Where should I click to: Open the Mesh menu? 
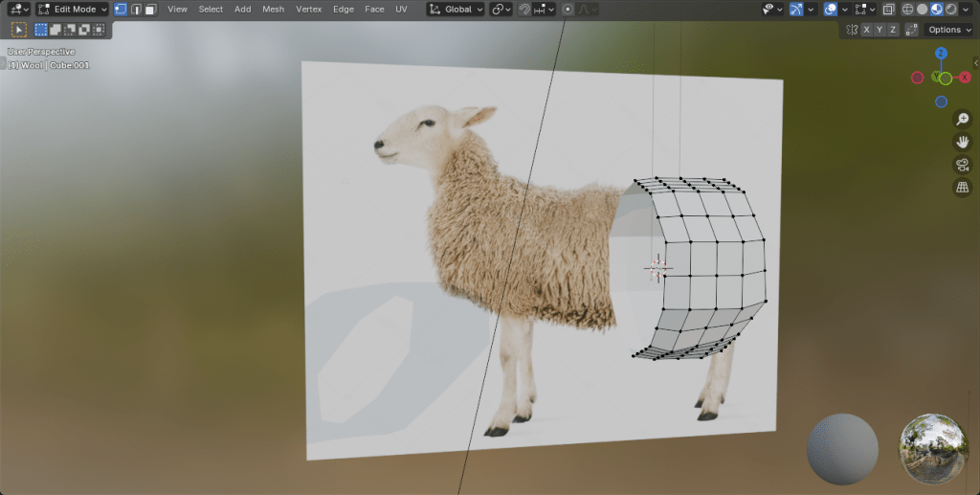pyautogui.click(x=273, y=10)
